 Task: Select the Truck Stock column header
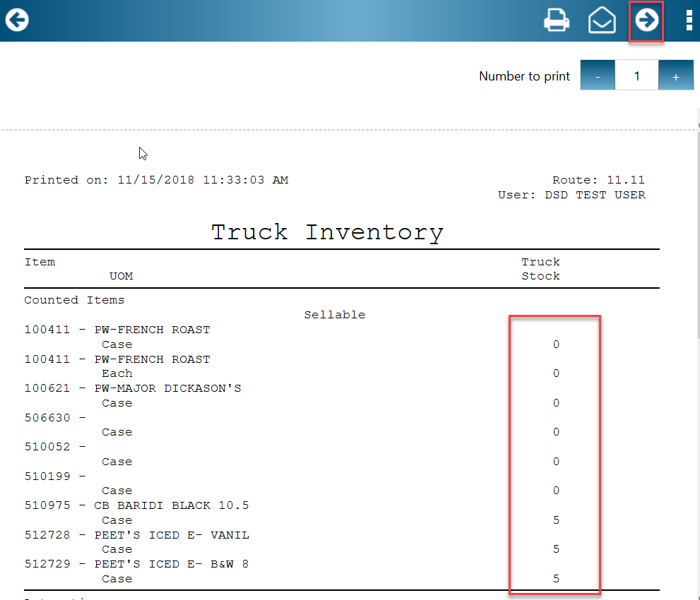[540, 268]
